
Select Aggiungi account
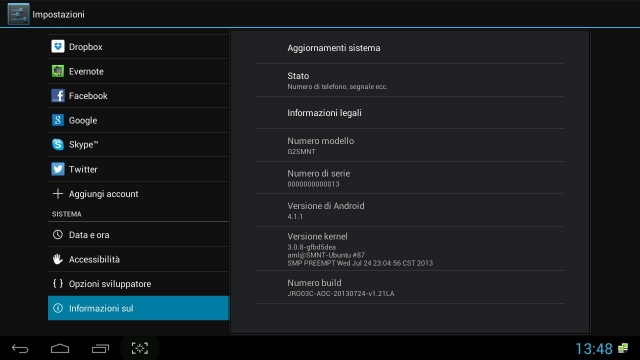(x=138, y=193)
